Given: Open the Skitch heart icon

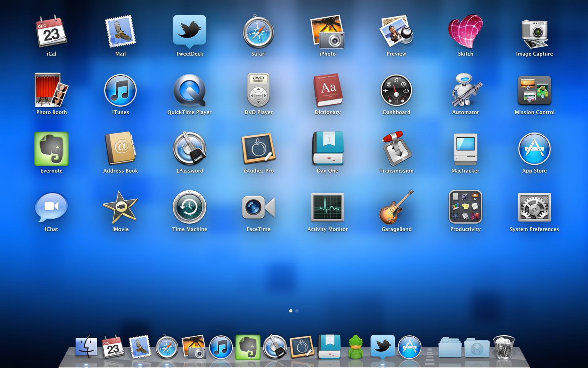Looking at the screenshot, I should 465,32.
